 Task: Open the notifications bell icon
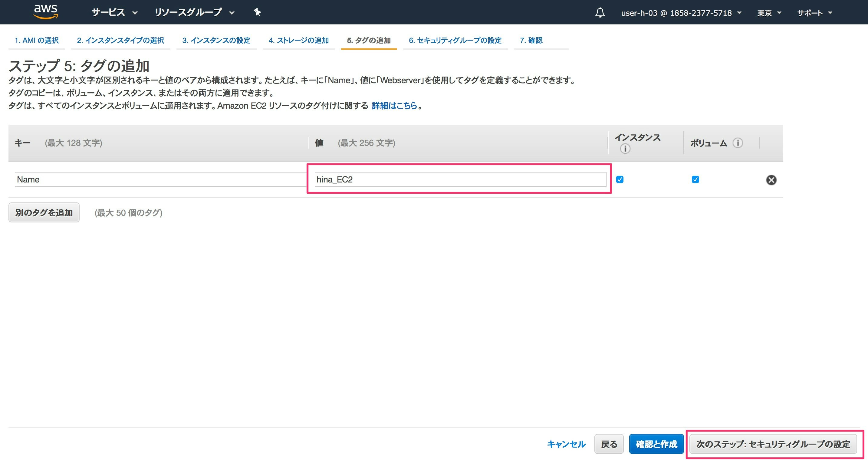600,13
